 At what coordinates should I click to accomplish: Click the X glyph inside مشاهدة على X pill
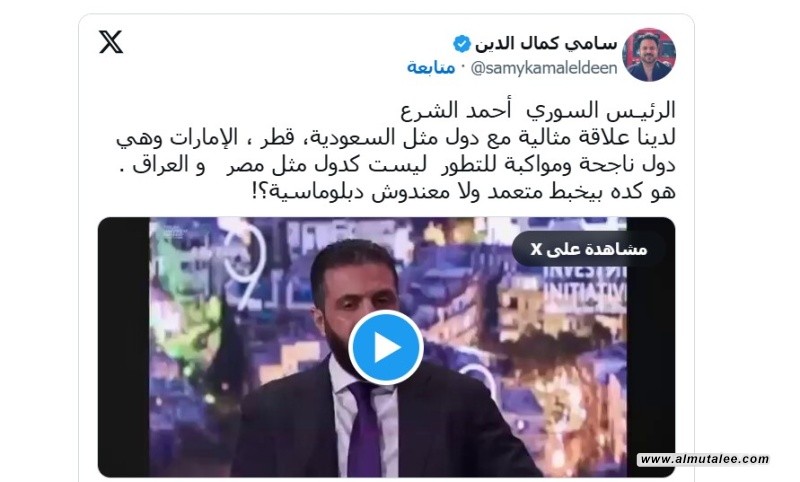[536, 249]
